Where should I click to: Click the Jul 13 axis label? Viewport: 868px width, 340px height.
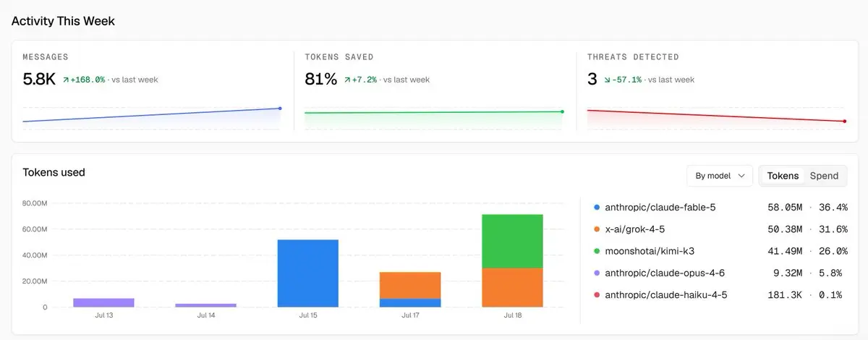pos(103,316)
